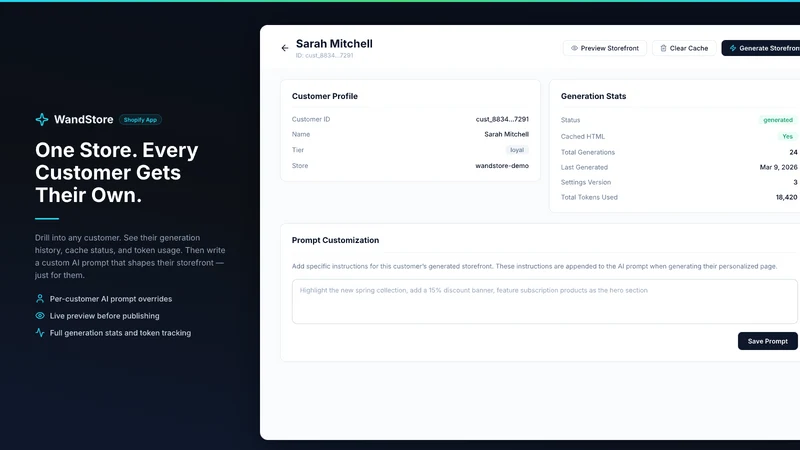Click the Generation Stats card title

point(593,96)
